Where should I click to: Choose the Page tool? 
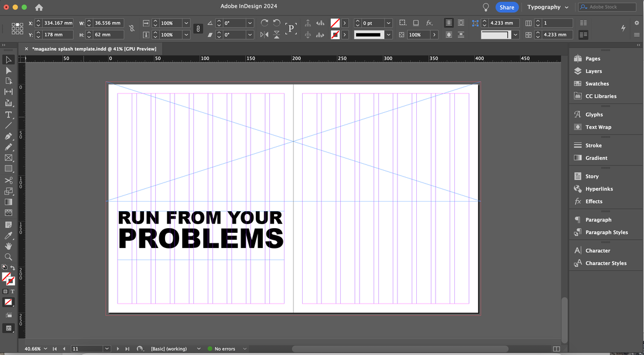point(8,81)
